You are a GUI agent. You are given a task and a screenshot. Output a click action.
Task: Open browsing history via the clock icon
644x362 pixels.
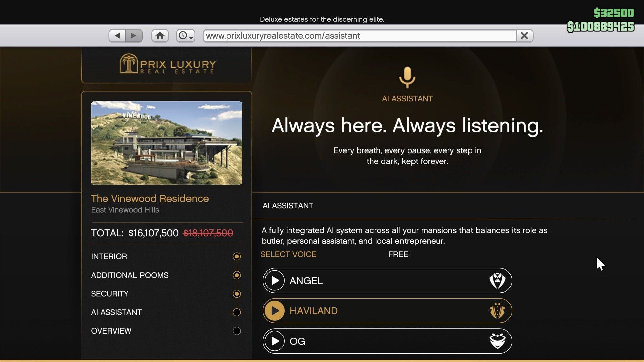point(183,35)
